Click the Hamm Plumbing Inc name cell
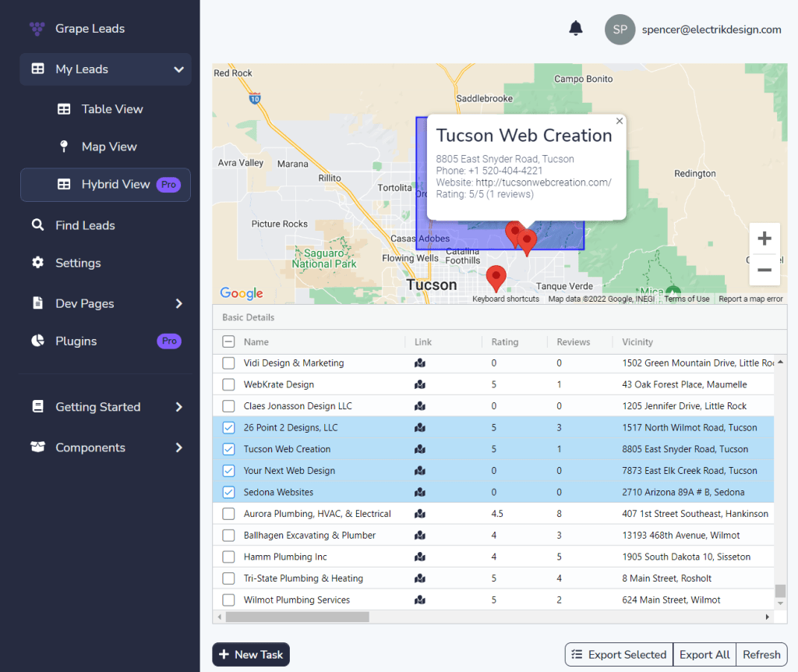 pyautogui.click(x=285, y=557)
